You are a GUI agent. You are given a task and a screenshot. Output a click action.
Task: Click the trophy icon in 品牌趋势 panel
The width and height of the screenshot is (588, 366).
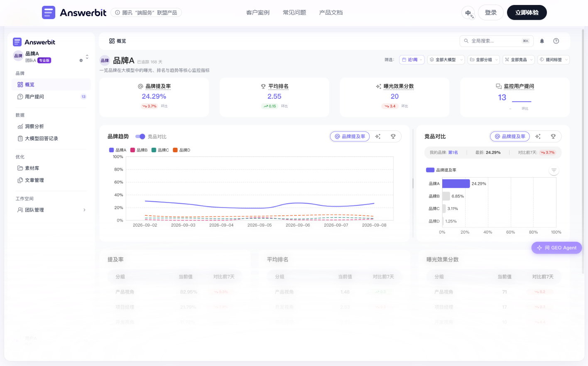[x=393, y=137]
